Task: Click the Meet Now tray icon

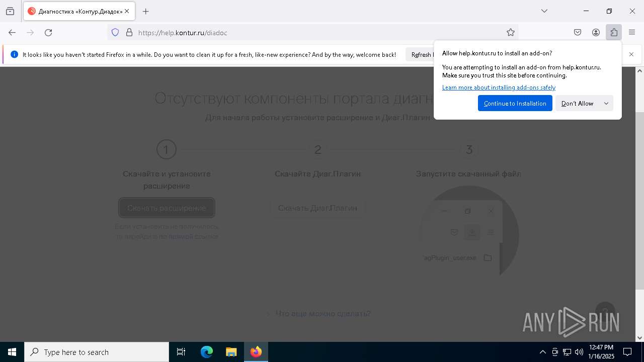Action: pyautogui.click(x=555, y=352)
